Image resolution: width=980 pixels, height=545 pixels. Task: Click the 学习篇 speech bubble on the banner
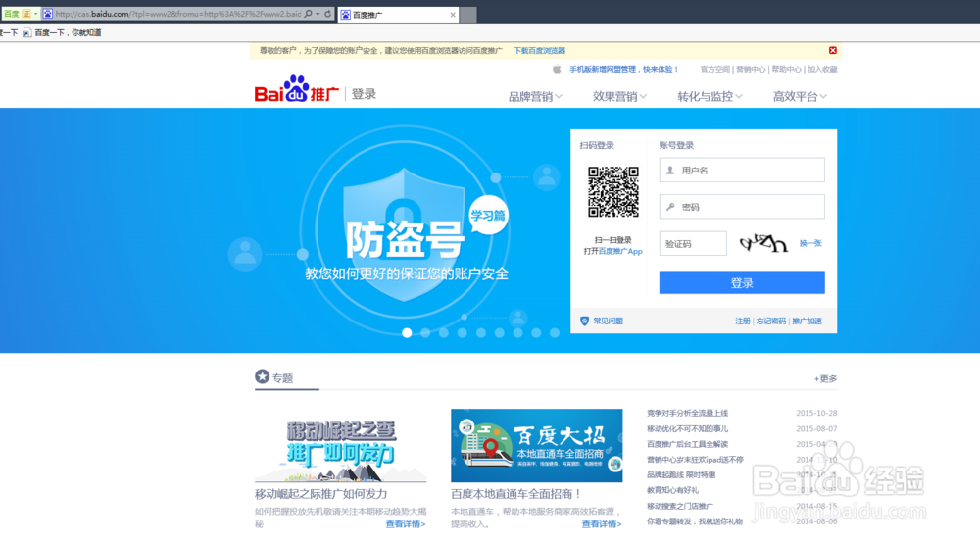coord(488,217)
